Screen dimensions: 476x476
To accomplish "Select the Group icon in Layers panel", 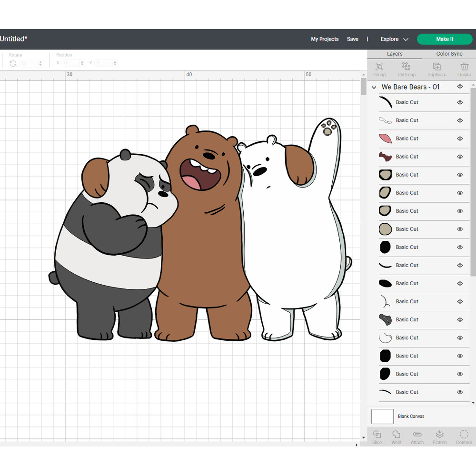I will coord(379,69).
